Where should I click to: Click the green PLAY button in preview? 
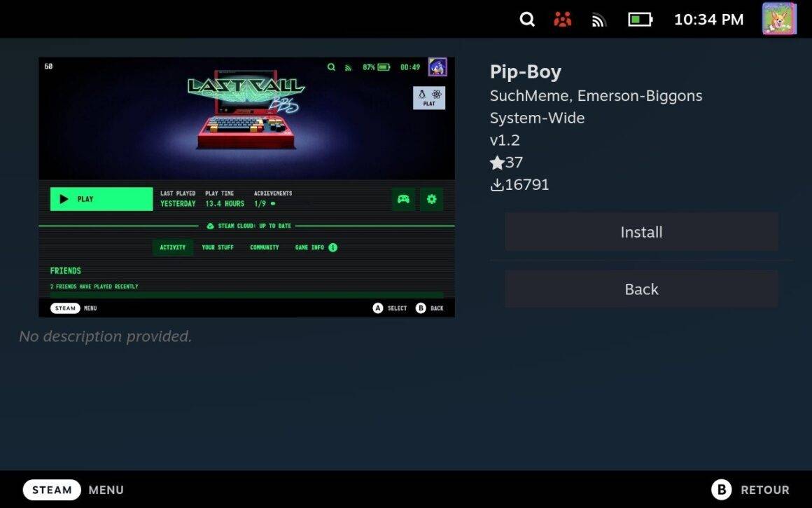point(101,199)
